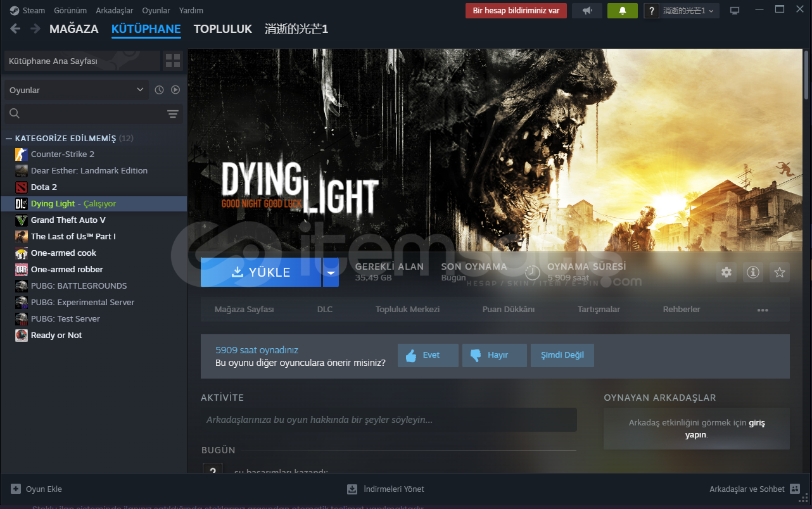Click the One-armed cook game icon

click(22, 253)
